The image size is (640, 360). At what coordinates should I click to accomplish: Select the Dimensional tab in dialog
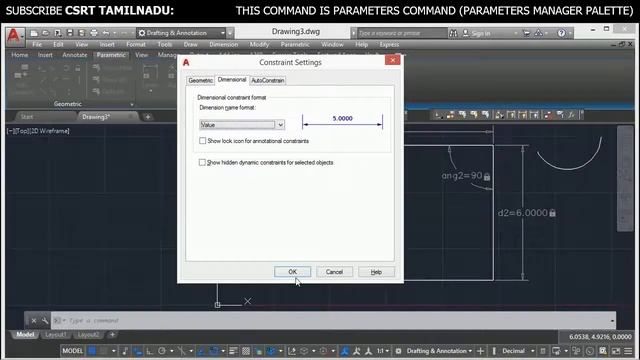232,80
